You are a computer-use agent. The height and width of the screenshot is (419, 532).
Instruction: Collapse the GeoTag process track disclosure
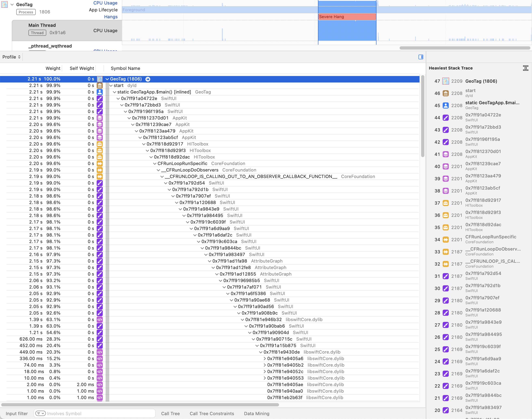pos(12,4)
